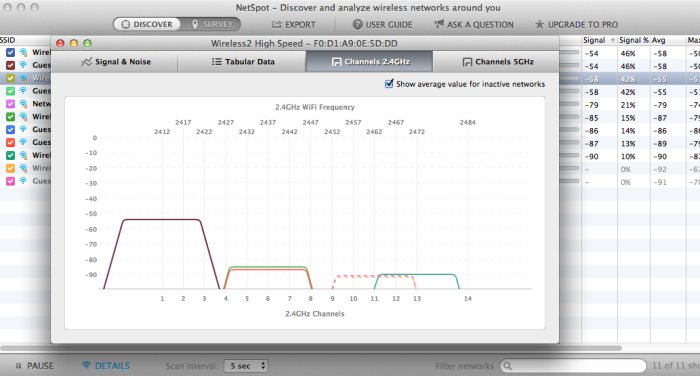Open the User Guide

[x=383, y=25]
